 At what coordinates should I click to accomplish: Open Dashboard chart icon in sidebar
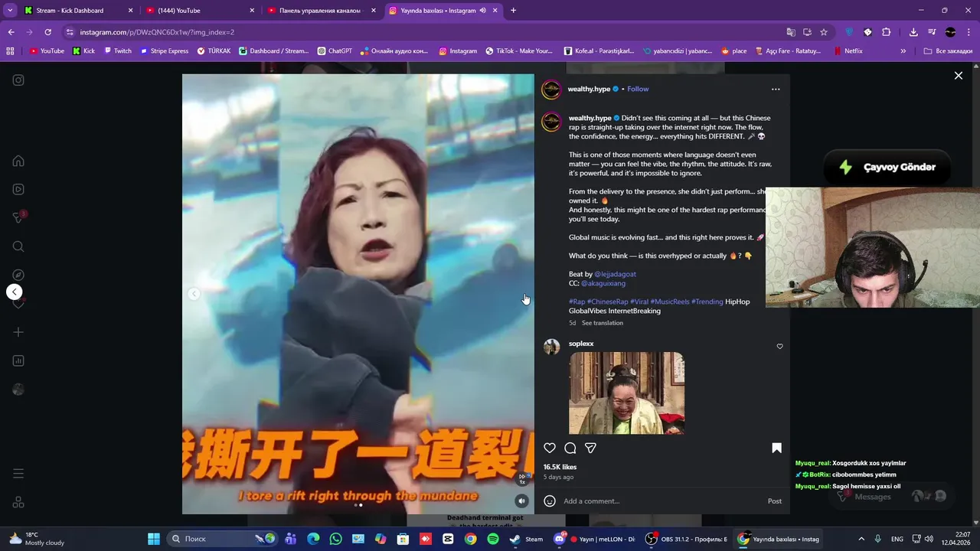18,360
